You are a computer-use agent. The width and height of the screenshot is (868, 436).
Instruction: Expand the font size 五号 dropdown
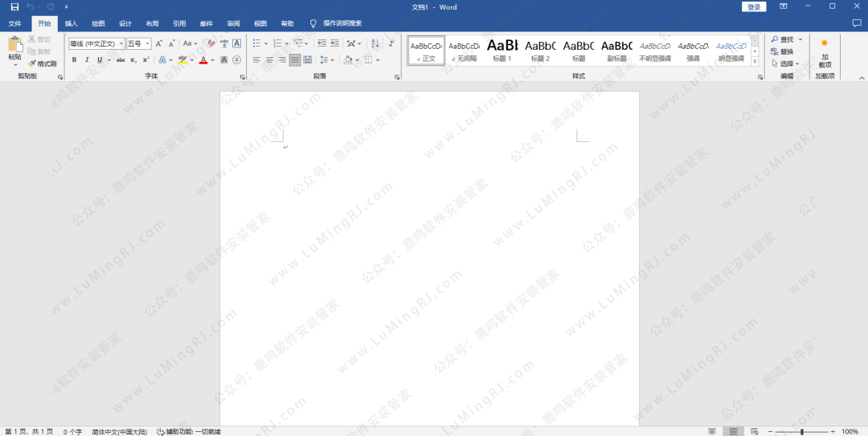pos(147,43)
